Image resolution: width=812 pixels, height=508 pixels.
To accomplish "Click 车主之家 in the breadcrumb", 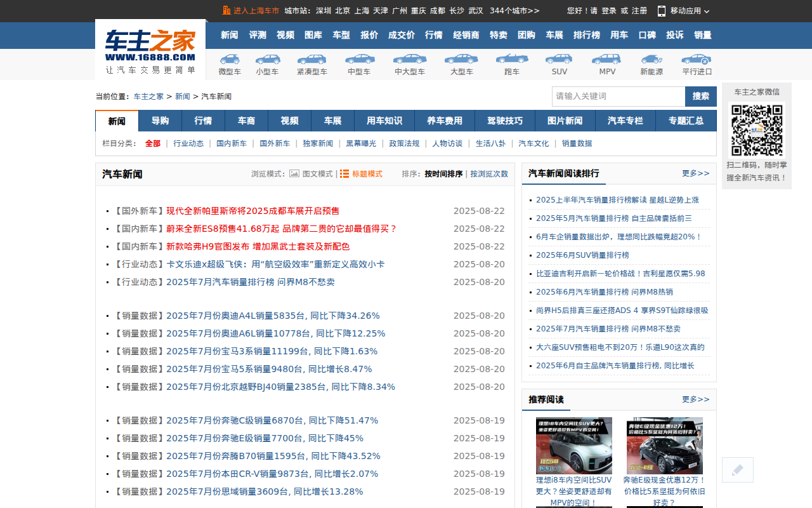I will point(148,97).
